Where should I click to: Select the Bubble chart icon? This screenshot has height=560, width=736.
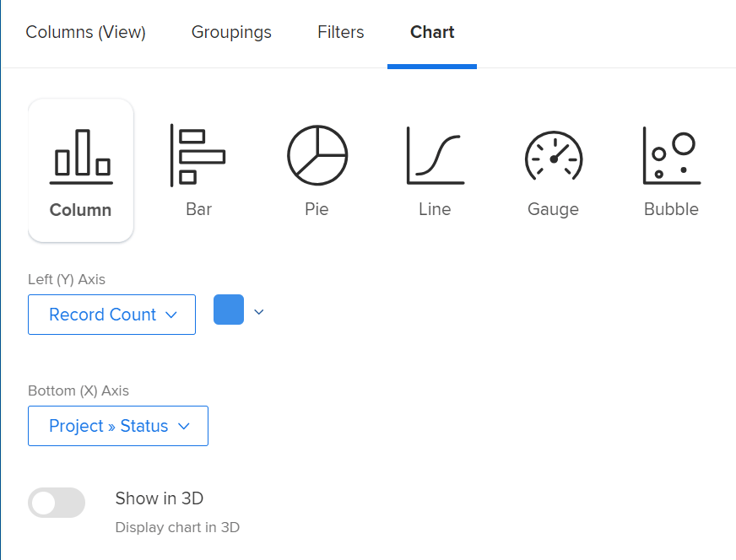pos(671,155)
